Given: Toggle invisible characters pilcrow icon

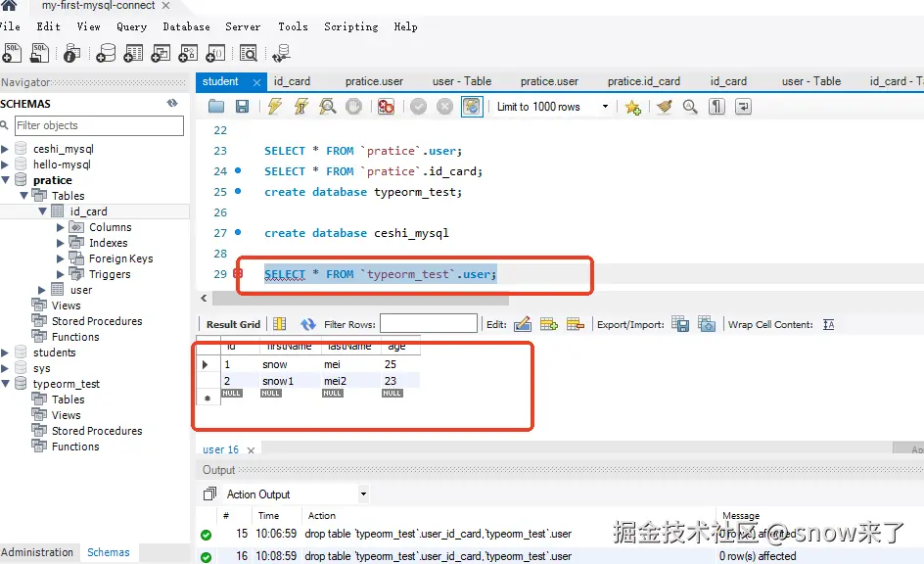Looking at the screenshot, I should [716, 107].
